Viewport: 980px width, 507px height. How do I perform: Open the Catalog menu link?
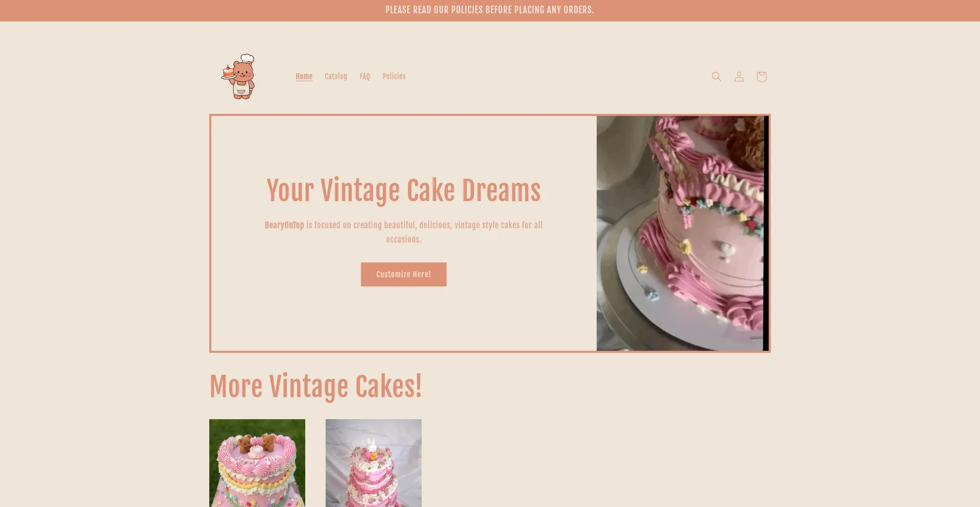[336, 76]
